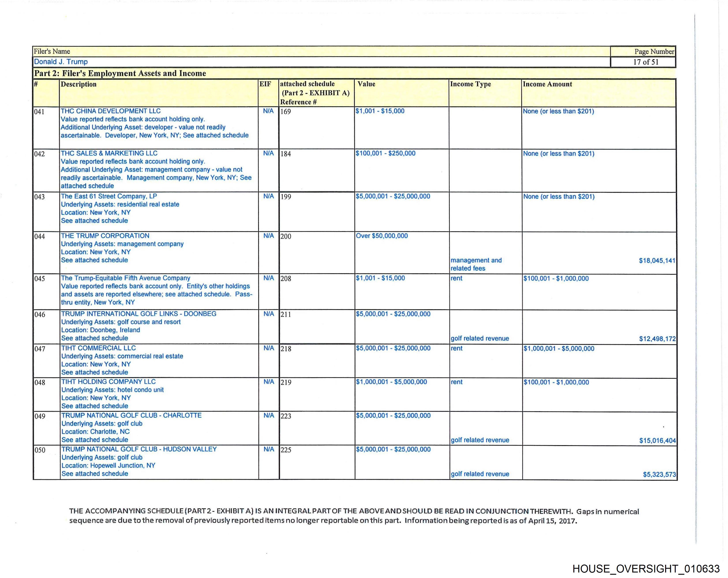This screenshot has width=728, height=578.
Task: Select THC SALES & MARKETING LLC title
Action: [109, 153]
